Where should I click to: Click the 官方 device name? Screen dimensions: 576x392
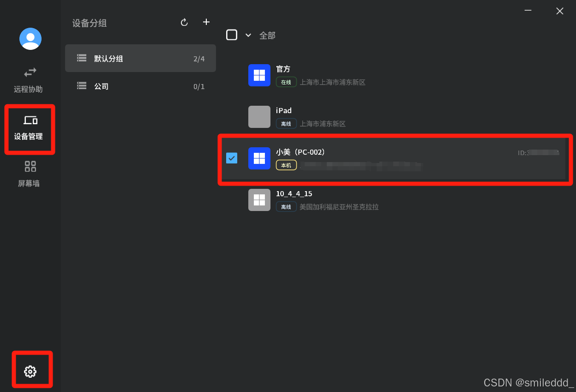tap(283, 69)
